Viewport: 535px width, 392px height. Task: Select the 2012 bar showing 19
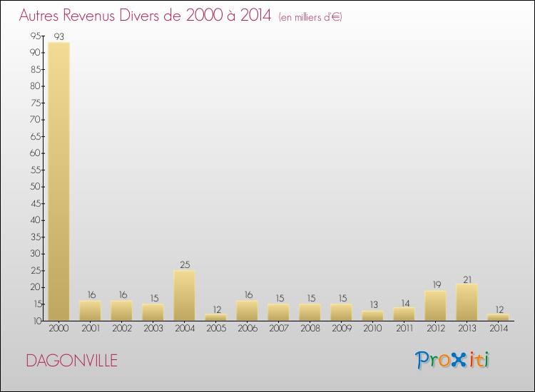[x=435, y=306]
